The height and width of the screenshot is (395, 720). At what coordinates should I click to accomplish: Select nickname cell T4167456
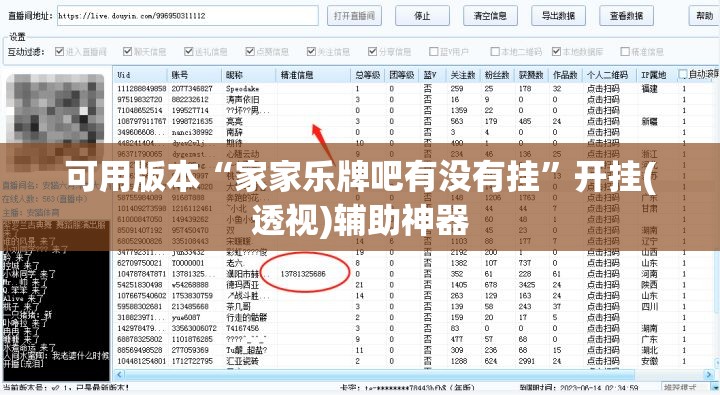click(242, 328)
